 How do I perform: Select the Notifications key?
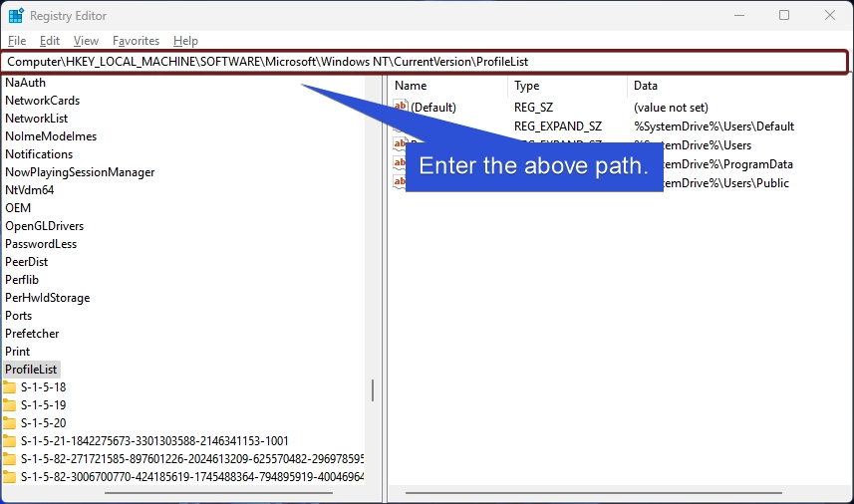pyautogui.click(x=39, y=154)
